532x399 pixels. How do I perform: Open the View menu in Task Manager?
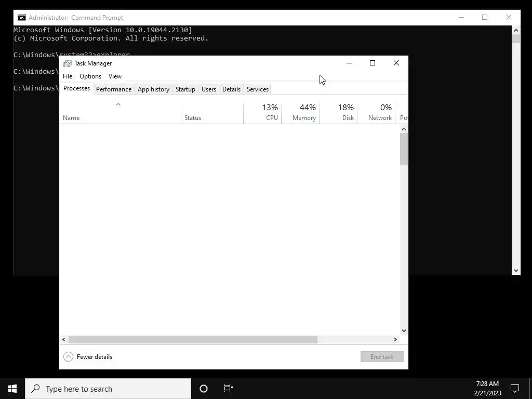(x=115, y=76)
